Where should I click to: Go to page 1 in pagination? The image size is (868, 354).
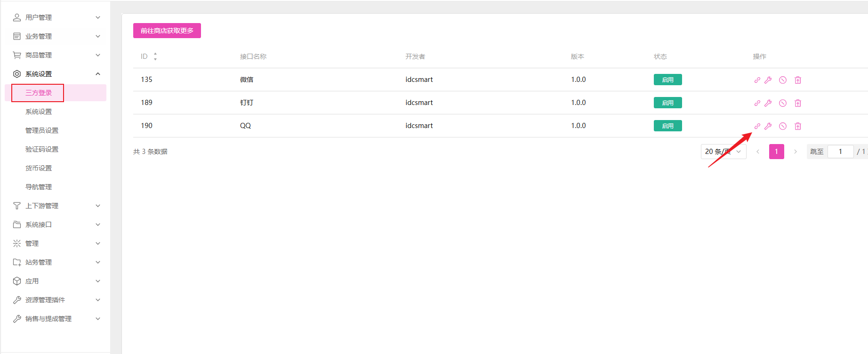point(776,152)
